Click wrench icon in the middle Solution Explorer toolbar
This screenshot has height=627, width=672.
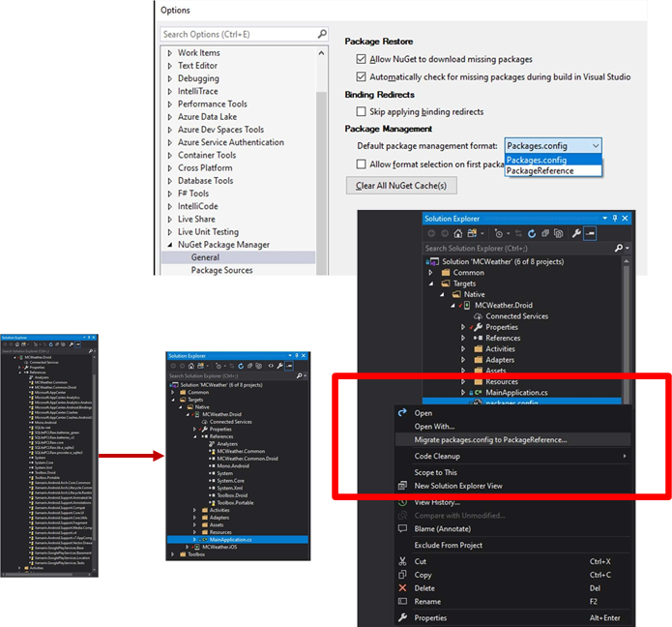(x=279, y=366)
